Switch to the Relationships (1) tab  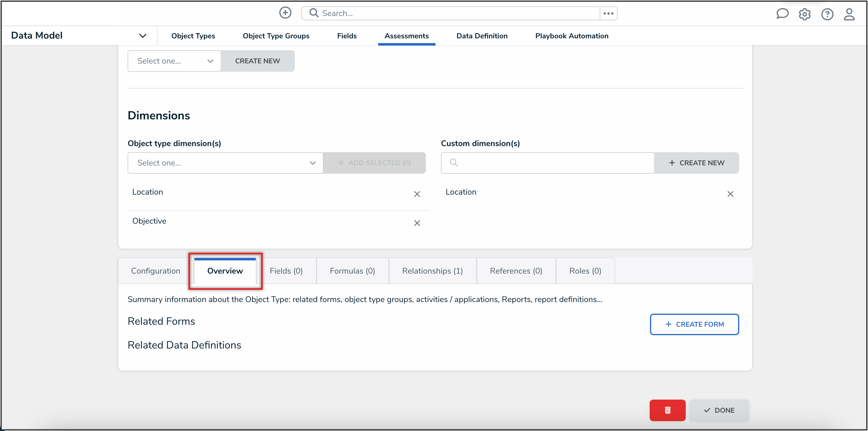(x=432, y=271)
